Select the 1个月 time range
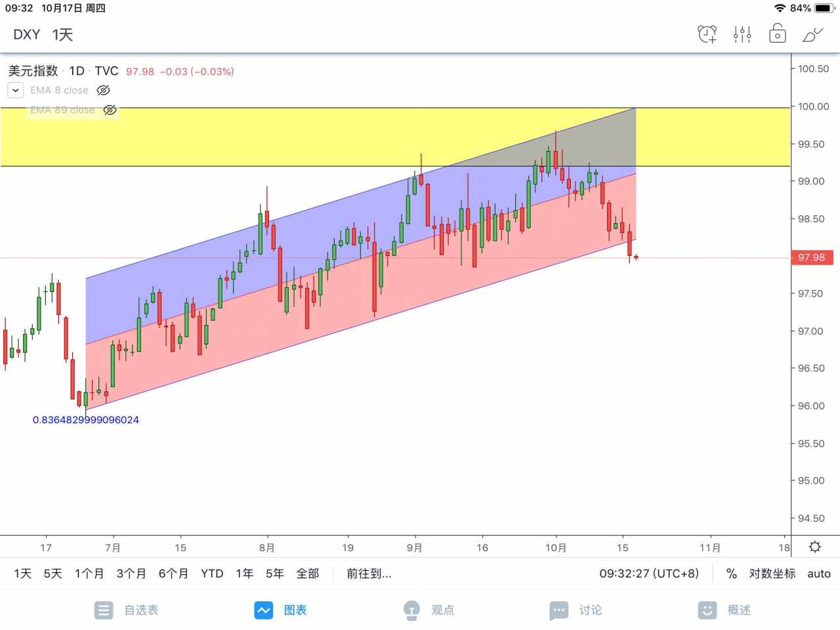 [89, 574]
